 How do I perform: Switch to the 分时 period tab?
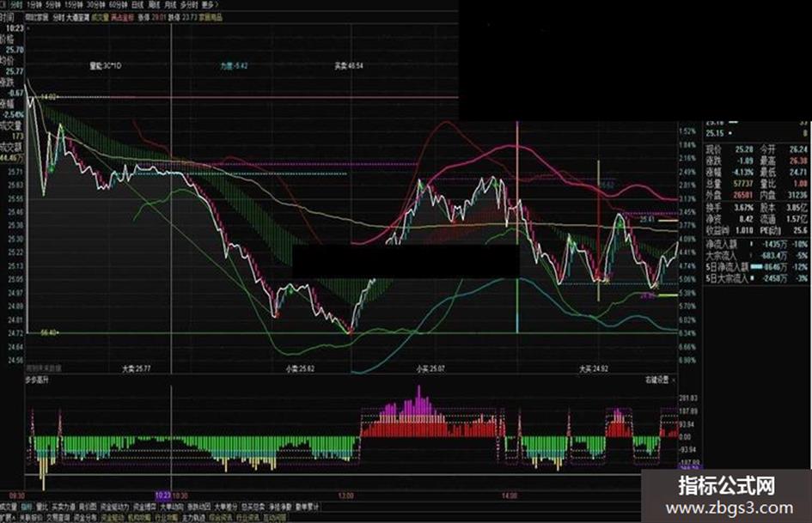pos(16,4)
